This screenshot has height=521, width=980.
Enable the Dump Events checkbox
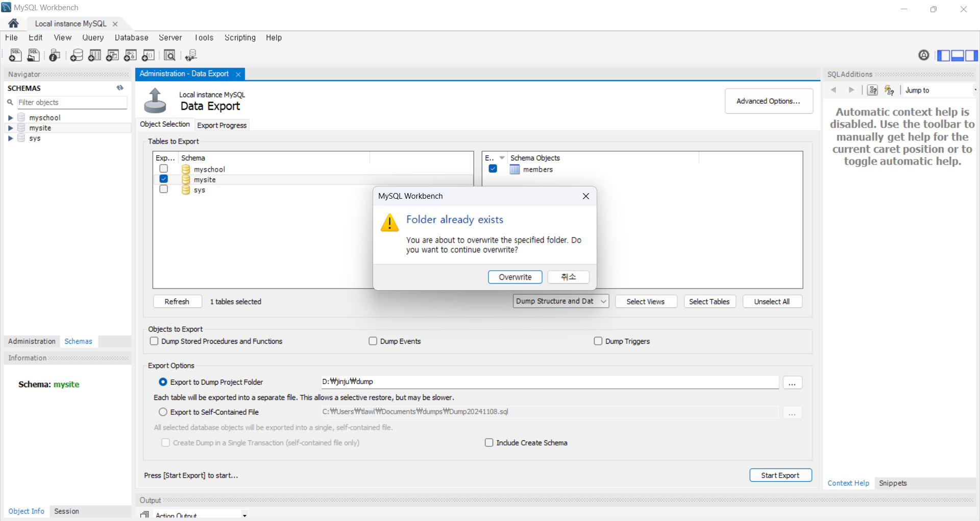pos(373,341)
